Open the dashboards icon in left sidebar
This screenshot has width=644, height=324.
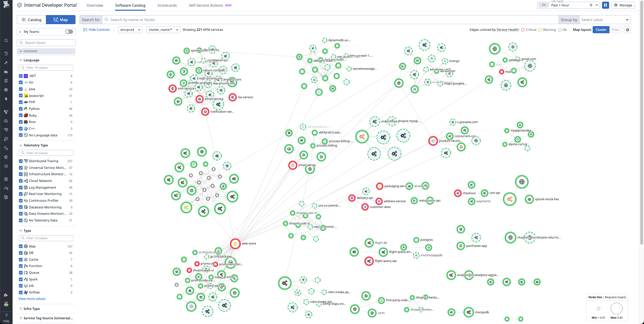(x=6, y=72)
